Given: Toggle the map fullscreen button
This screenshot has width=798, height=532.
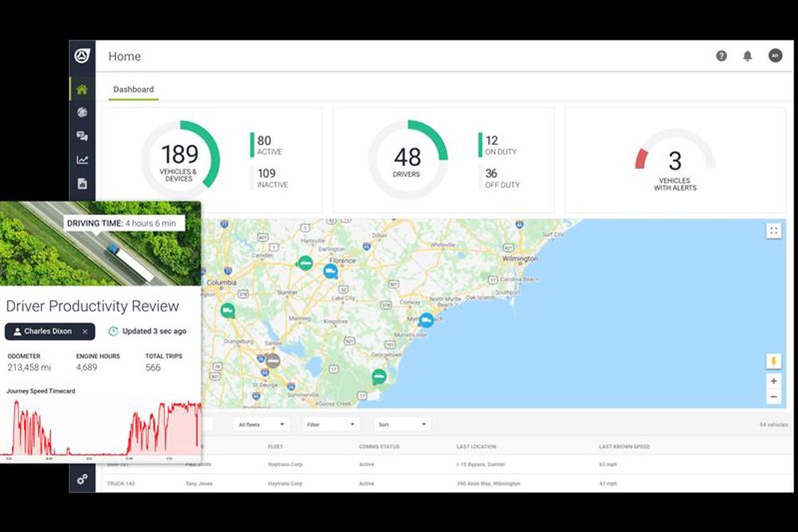Looking at the screenshot, I should click(x=773, y=231).
